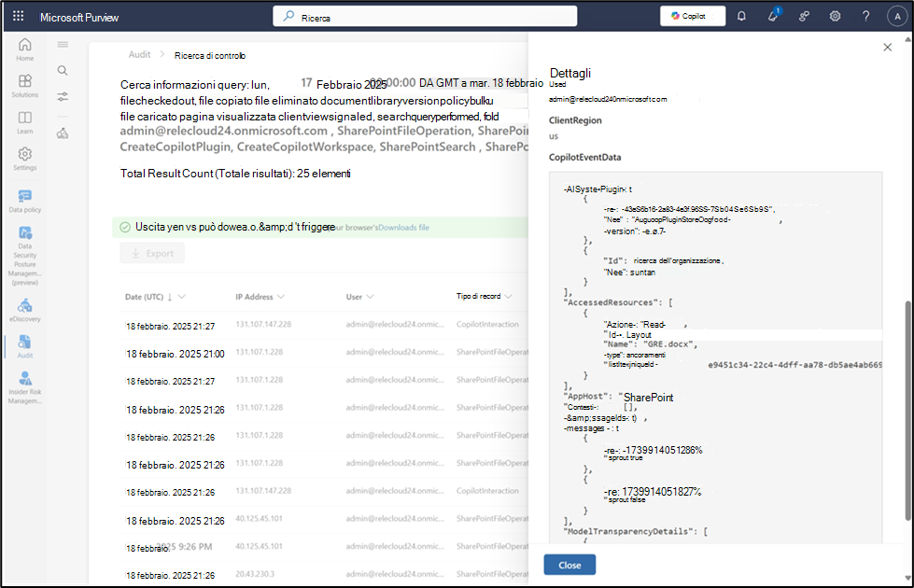
Task: Open Settings in the left sidebar
Action: (25, 159)
